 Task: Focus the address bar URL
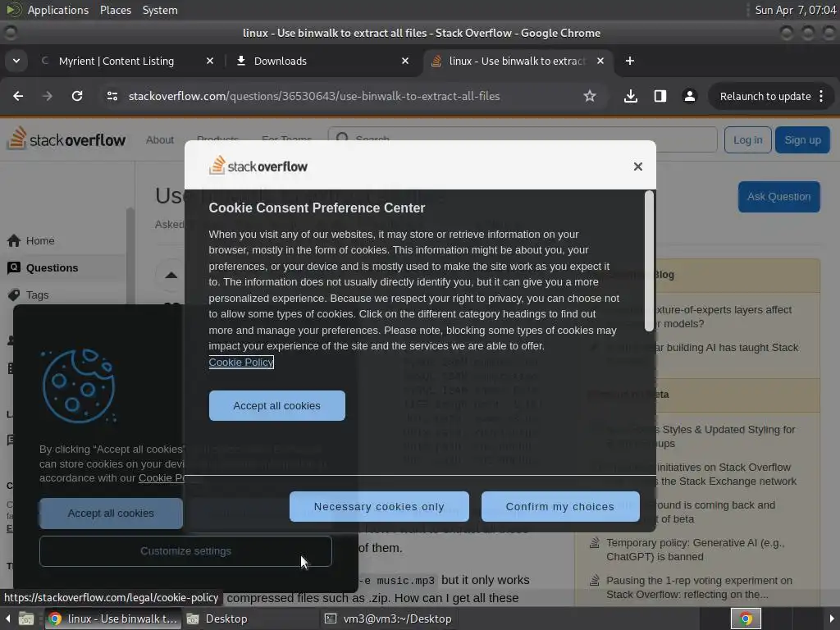pos(314,97)
